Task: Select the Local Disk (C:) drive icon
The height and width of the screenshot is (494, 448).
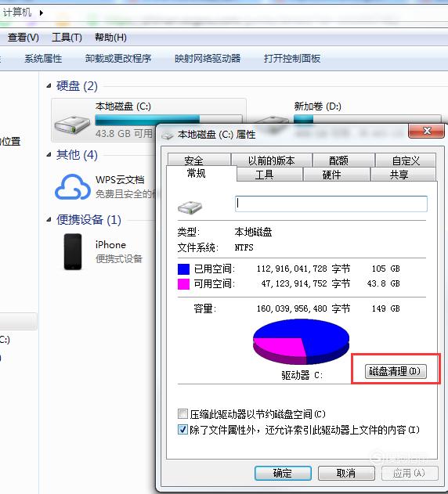Action: 72,125
